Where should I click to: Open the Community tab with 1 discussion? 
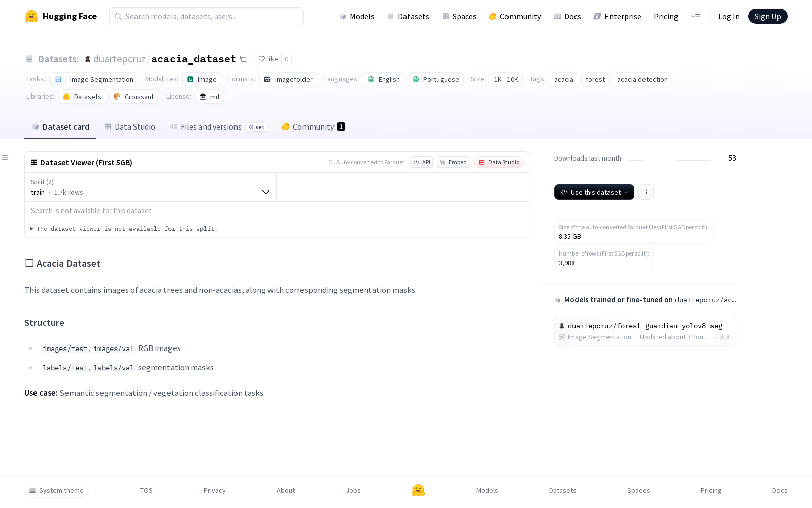[x=313, y=127]
